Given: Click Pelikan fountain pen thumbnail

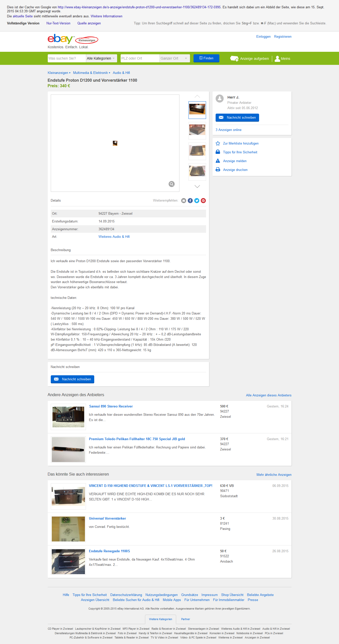Looking at the screenshot, I should tap(68, 449).
